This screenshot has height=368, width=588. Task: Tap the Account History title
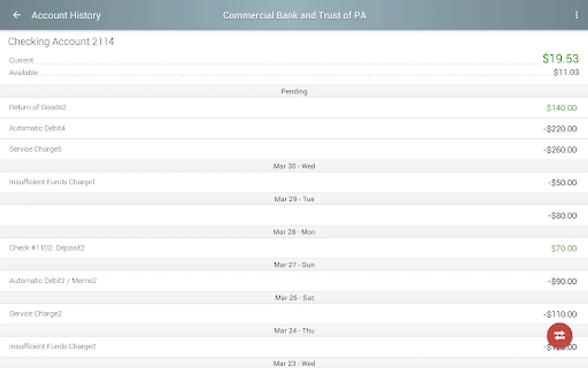[66, 15]
